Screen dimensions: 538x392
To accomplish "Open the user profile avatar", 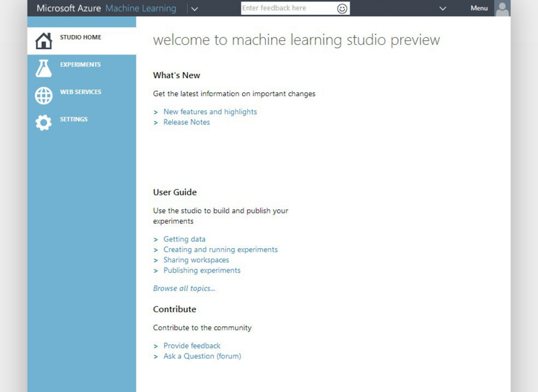I will point(502,8).
